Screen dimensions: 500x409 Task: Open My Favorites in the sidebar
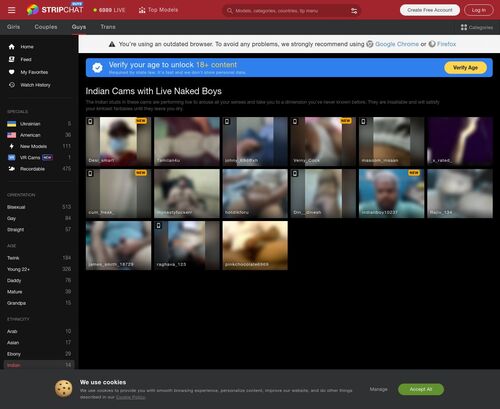click(34, 72)
